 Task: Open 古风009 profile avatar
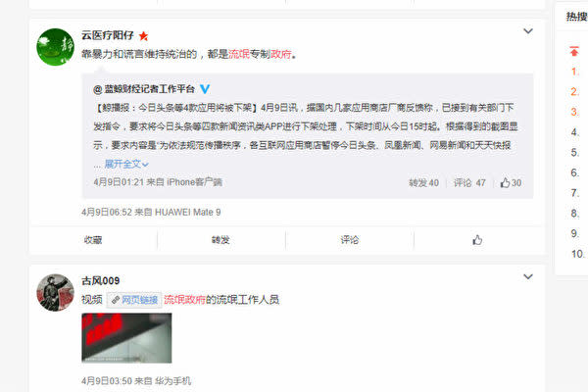(x=55, y=293)
